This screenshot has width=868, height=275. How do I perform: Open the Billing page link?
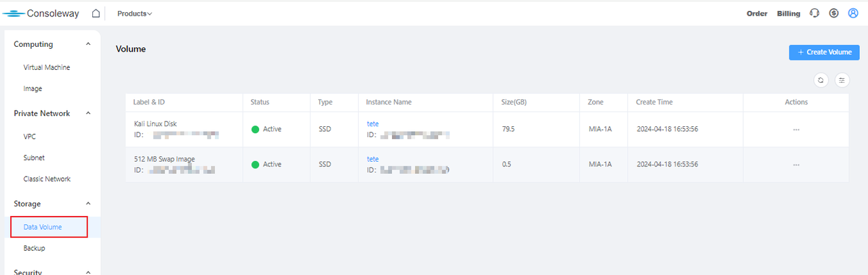[789, 14]
